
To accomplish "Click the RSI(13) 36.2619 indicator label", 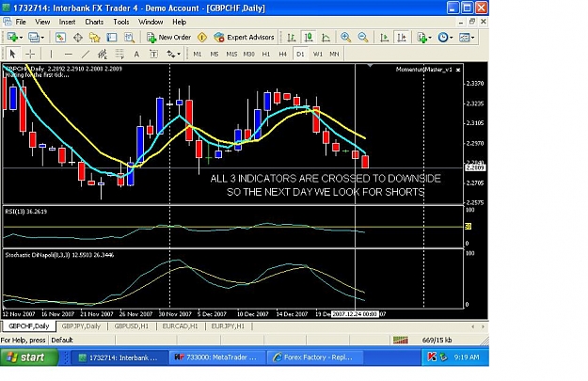I will click(26, 212).
